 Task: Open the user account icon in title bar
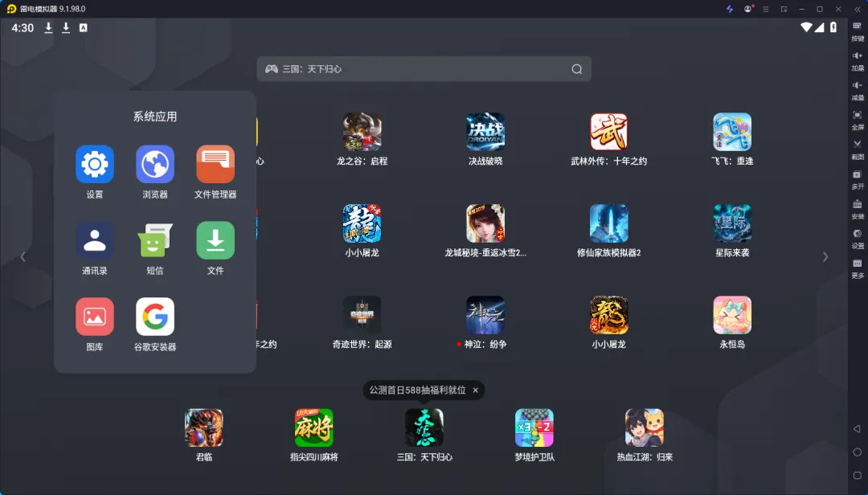click(x=748, y=9)
